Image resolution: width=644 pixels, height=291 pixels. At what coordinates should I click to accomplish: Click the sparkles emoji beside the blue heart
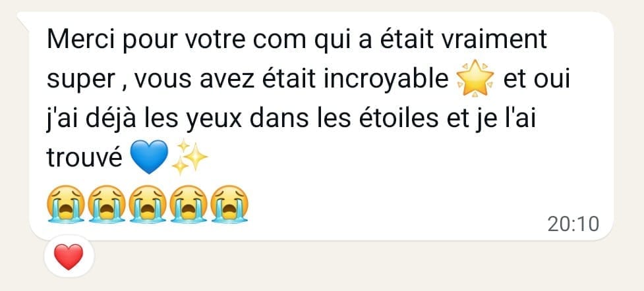point(190,157)
